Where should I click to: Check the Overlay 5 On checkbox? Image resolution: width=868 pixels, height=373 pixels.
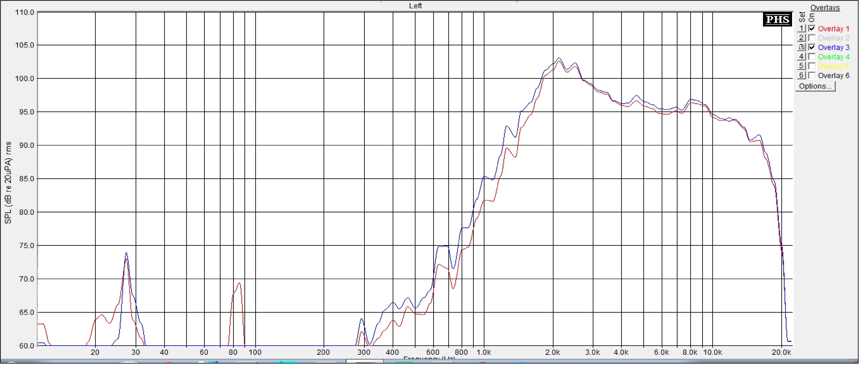[x=812, y=66]
